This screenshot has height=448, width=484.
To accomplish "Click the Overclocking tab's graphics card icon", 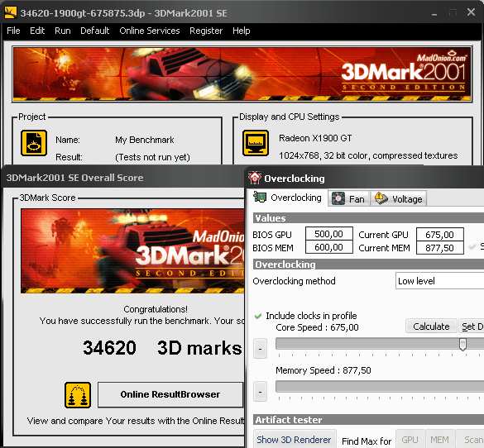I will tap(260, 197).
